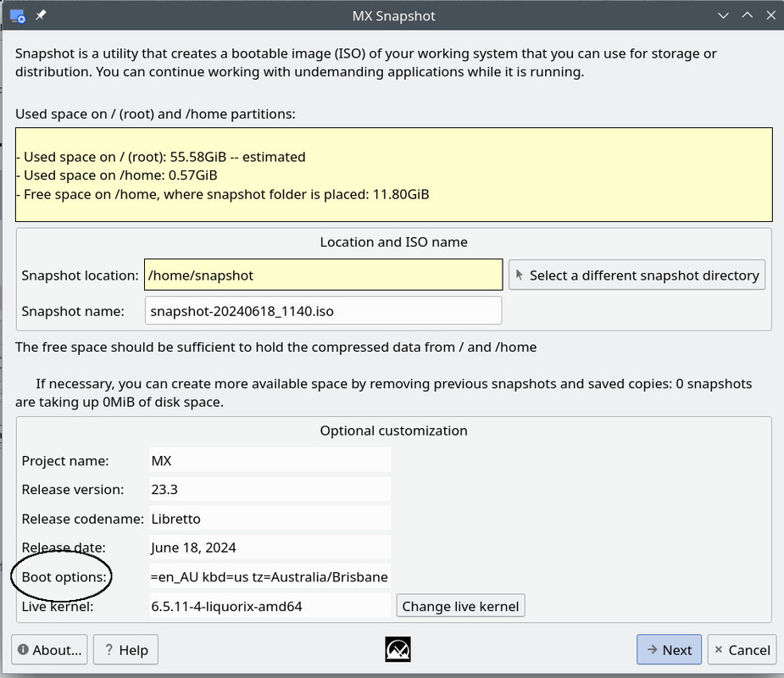Image resolution: width=784 pixels, height=678 pixels.
Task: Open the MX Snapshot window menu icon
Action: (18, 16)
